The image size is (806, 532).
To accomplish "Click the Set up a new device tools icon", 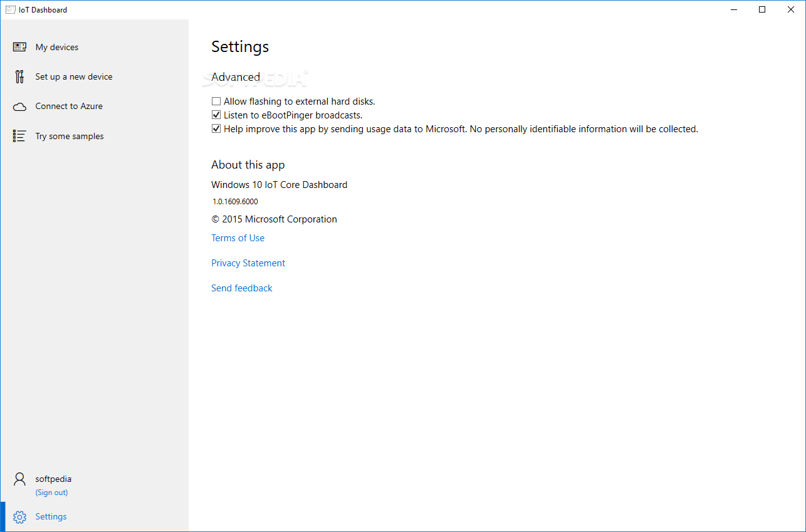I will click(x=19, y=76).
